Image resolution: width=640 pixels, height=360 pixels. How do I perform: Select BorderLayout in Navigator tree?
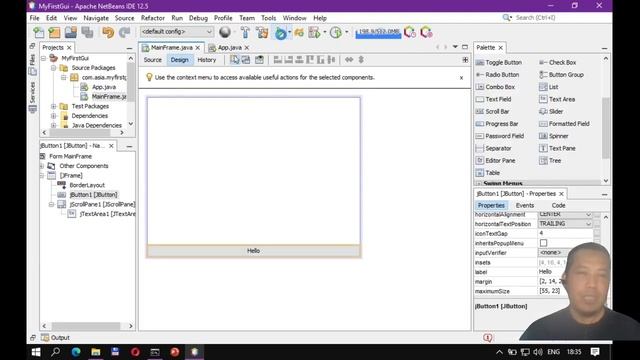[x=87, y=185]
